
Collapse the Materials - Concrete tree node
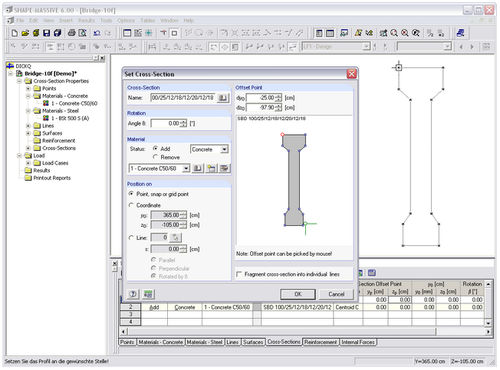(28, 96)
